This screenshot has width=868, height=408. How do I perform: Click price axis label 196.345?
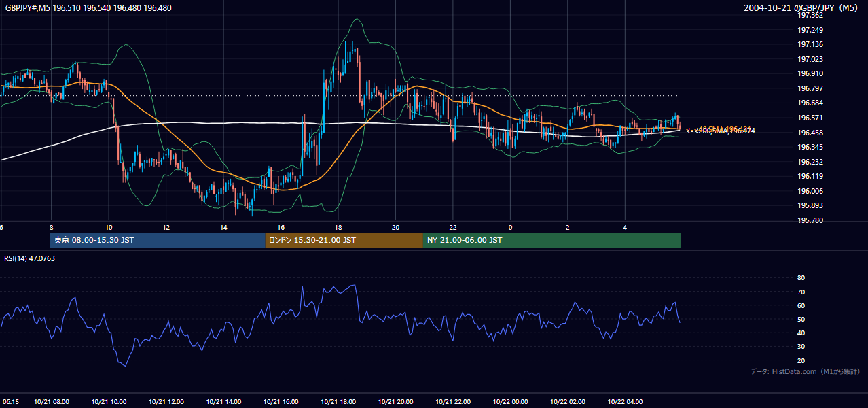pyautogui.click(x=810, y=147)
